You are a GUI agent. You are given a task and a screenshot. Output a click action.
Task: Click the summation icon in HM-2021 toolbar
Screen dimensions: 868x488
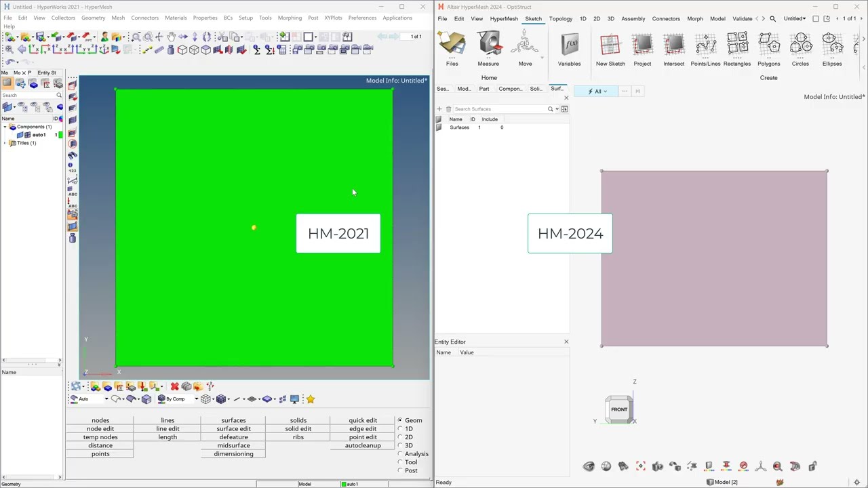(256, 49)
